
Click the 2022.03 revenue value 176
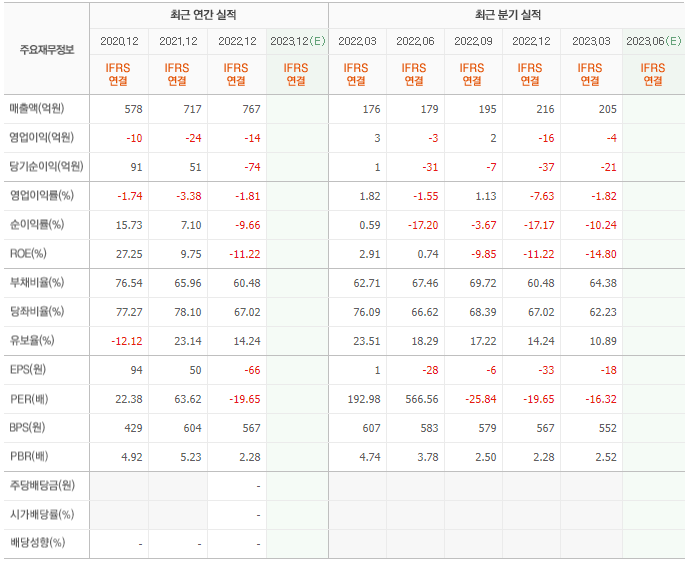pyautogui.click(x=372, y=109)
